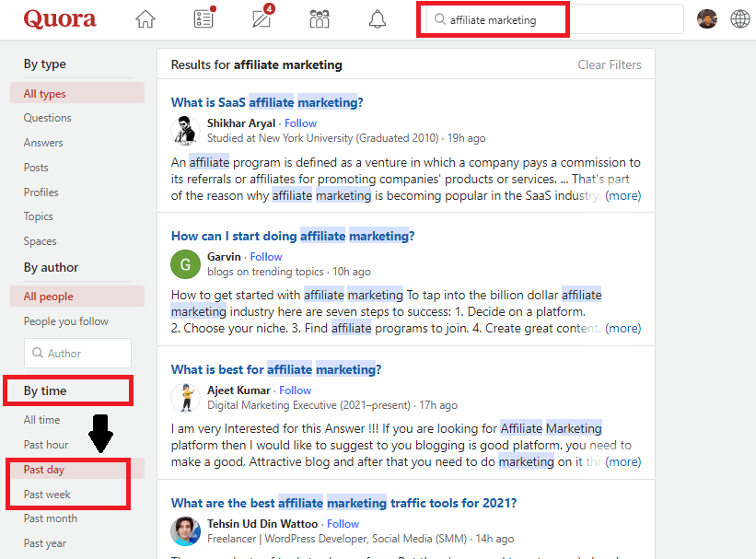Select the Past month filter

click(x=51, y=518)
